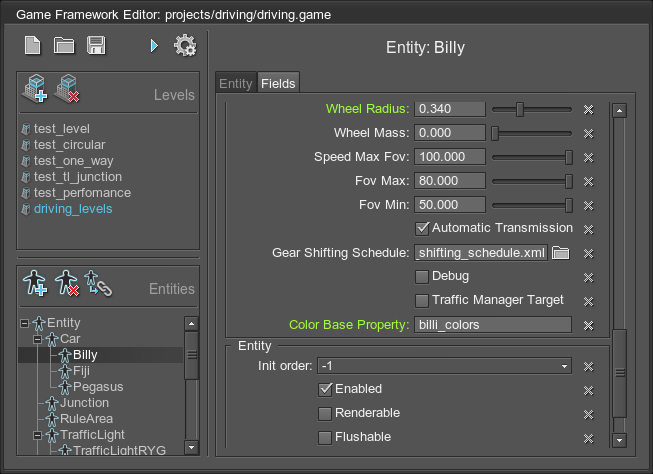Image resolution: width=653 pixels, height=474 pixels.
Task: Uncheck Automatic Transmission checkbox
Action: [422, 228]
